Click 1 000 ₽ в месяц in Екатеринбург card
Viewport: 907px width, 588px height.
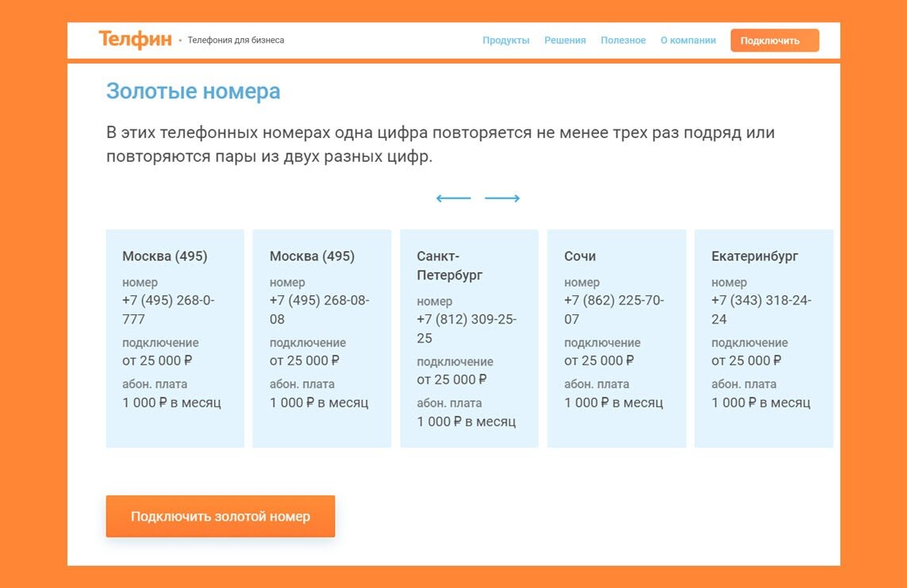[761, 402]
